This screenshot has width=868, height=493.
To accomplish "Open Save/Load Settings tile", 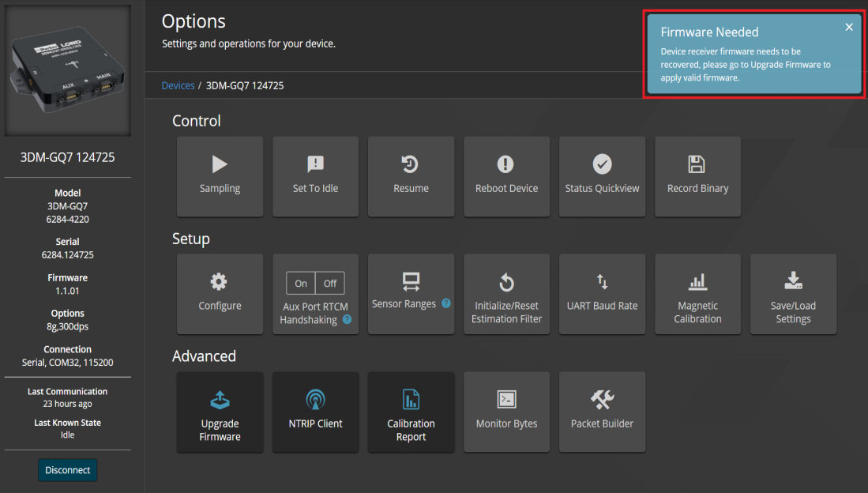I will (x=793, y=294).
